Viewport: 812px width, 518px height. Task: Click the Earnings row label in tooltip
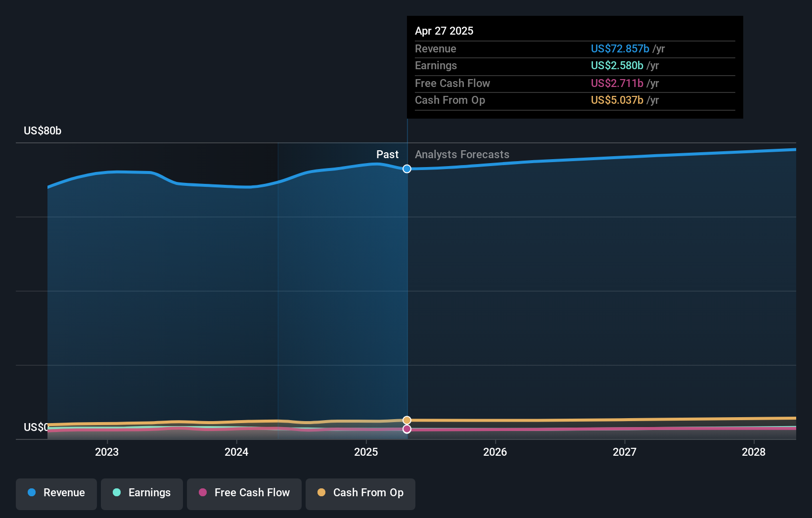point(436,66)
